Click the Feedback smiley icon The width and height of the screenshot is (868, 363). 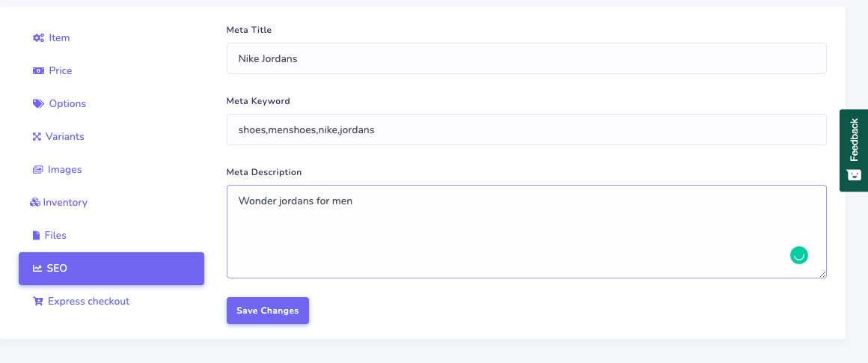tap(854, 174)
